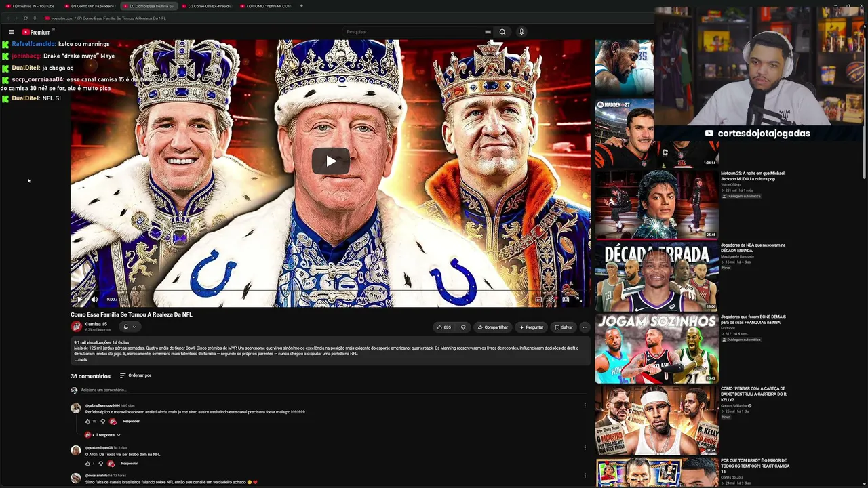
Task: Enter fullscreen on the video player
Action: click(578, 299)
